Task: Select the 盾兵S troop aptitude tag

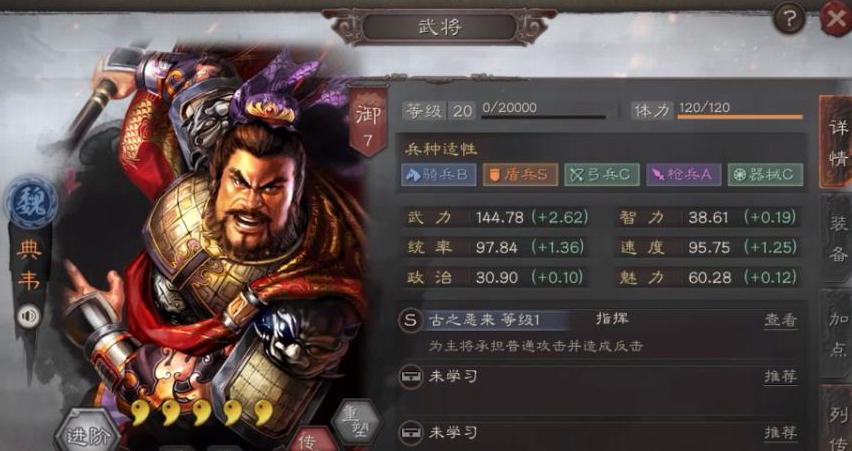Action: click(x=520, y=174)
